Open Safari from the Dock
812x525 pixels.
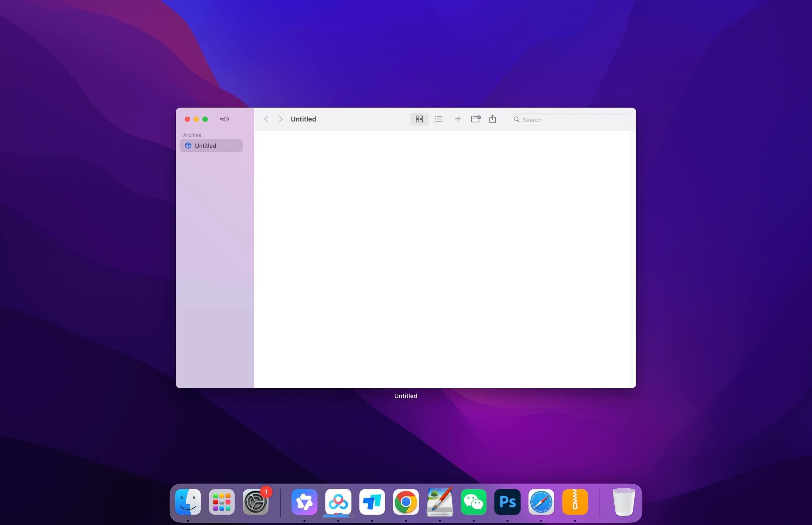coord(541,502)
